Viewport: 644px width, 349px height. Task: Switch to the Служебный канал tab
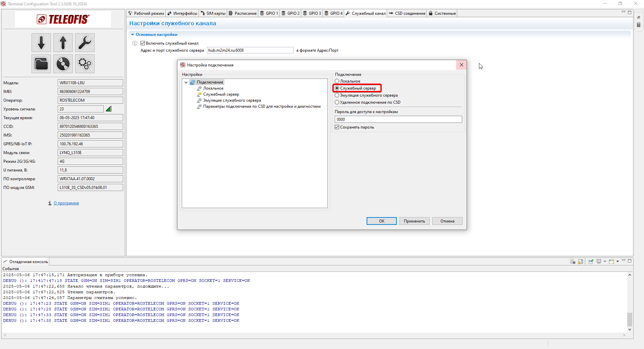[x=365, y=13]
